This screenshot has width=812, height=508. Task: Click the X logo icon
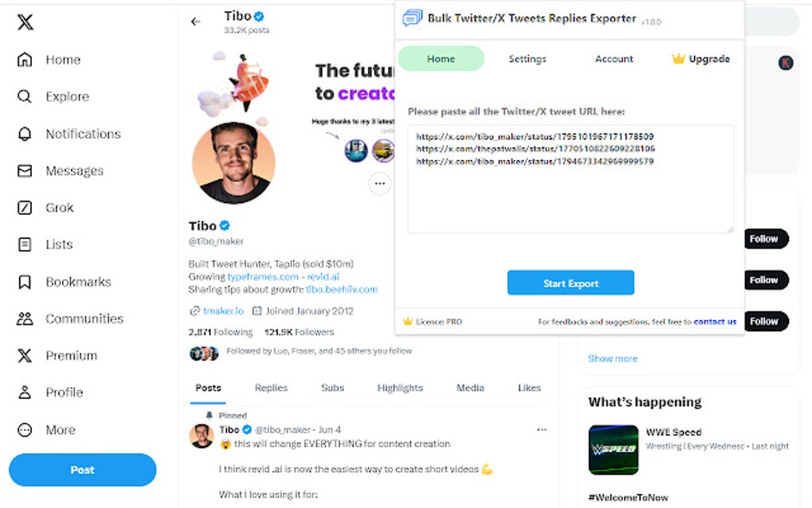pos(25,22)
